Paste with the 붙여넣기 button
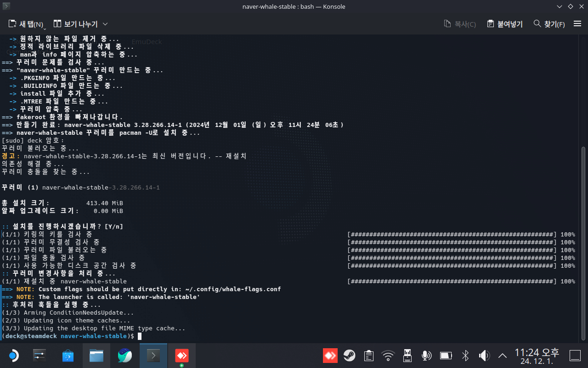This screenshot has width=588, height=368. (505, 24)
